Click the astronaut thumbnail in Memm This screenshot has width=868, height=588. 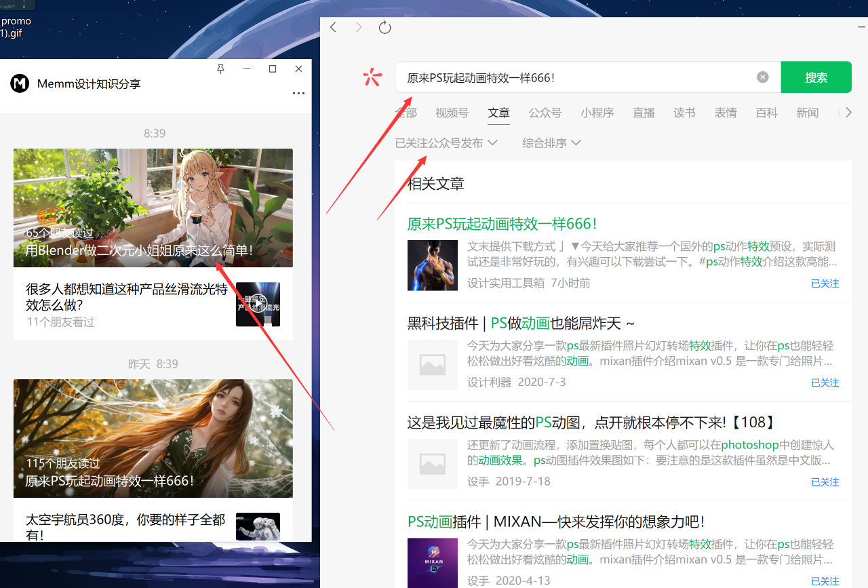point(258,527)
